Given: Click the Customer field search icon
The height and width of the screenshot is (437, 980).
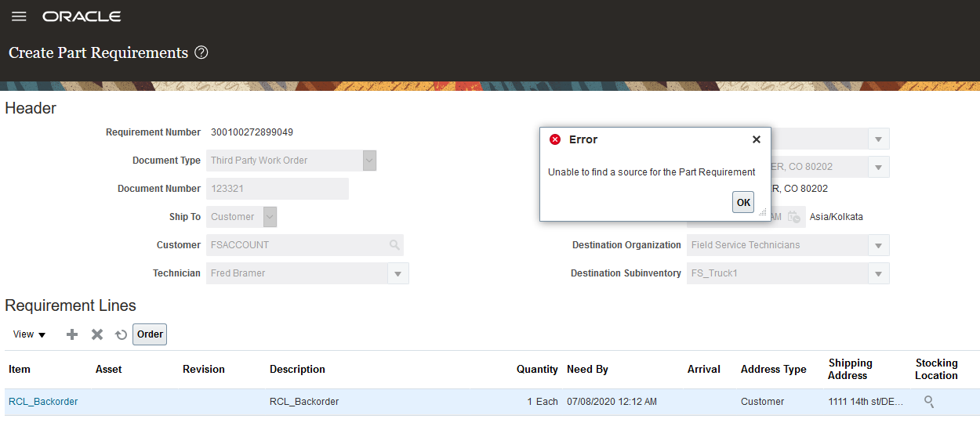Looking at the screenshot, I should pos(394,245).
